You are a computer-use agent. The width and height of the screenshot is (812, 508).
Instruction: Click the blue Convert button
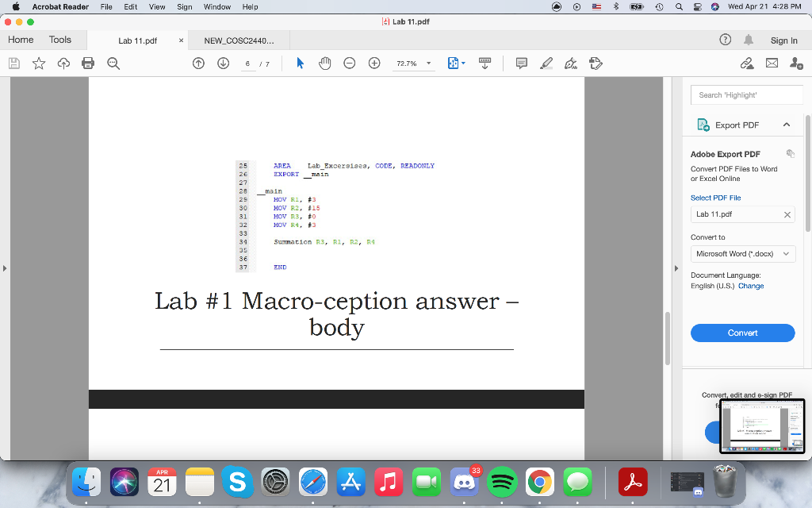coord(742,333)
